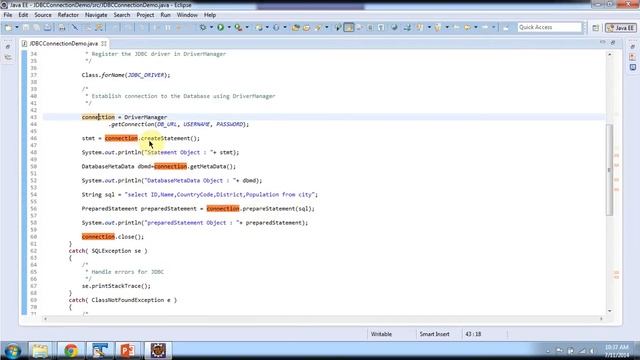
Task: Click inside the Quick Access field
Action: (x=549, y=27)
